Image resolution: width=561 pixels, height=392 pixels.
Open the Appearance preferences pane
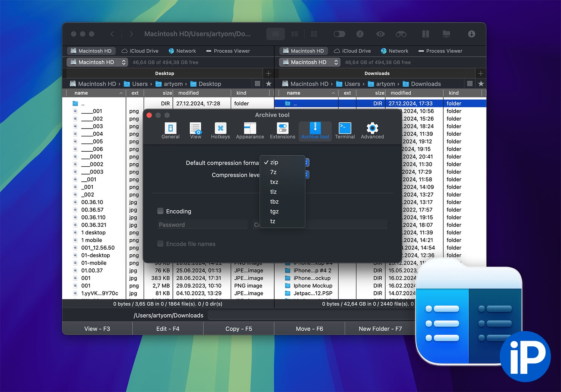click(250, 131)
